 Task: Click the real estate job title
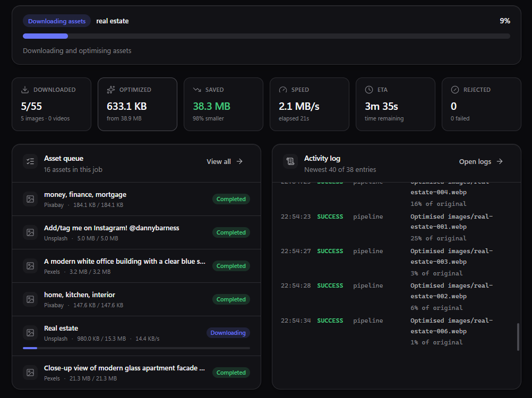point(113,21)
